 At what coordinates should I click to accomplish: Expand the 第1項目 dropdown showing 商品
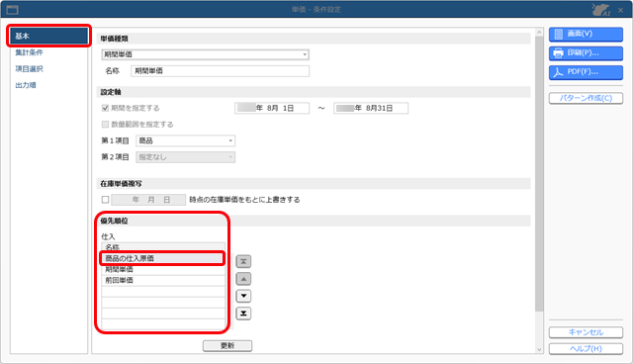pyautogui.click(x=186, y=140)
